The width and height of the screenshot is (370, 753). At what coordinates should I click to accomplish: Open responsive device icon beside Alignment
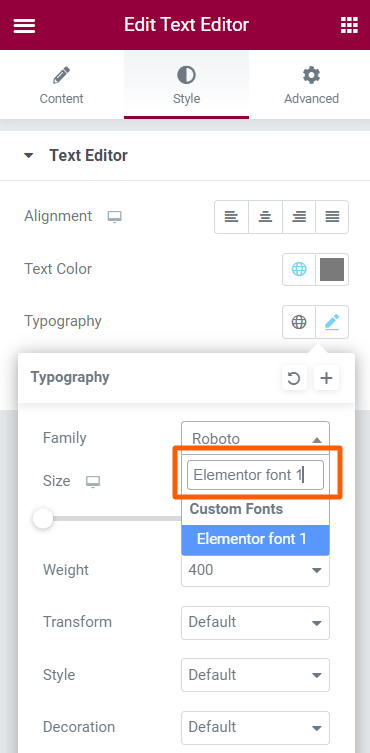coord(114,217)
